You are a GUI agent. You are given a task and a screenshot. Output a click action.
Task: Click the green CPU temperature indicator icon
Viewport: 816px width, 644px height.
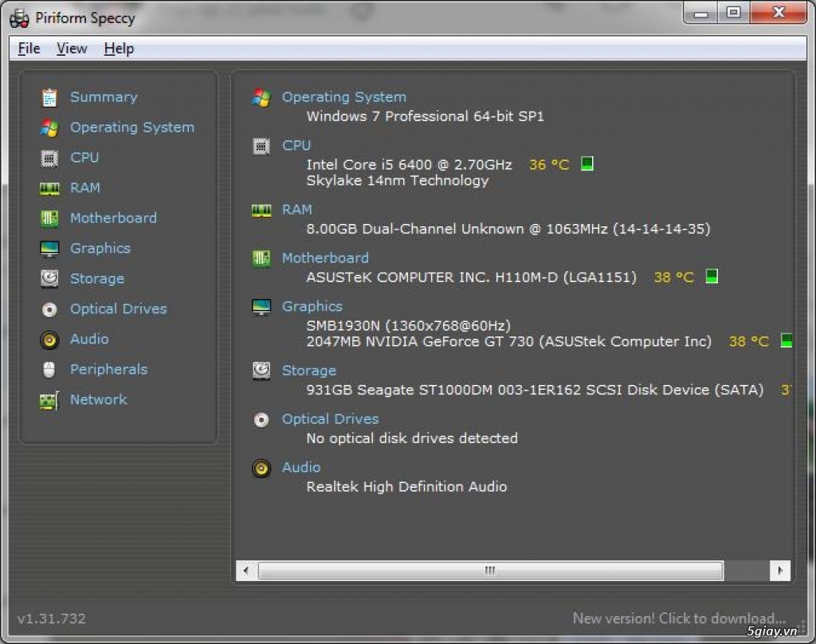(587, 163)
